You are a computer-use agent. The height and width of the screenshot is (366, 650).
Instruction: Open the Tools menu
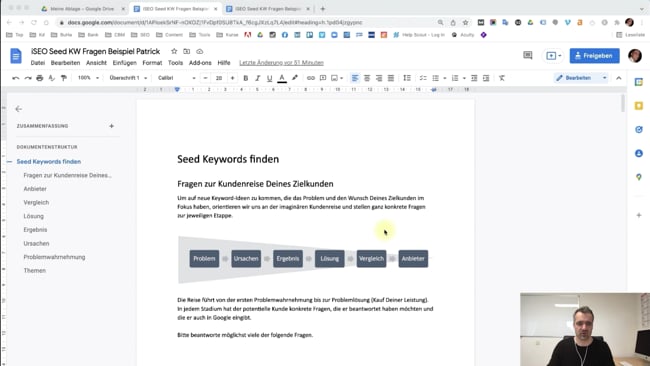[x=175, y=63]
